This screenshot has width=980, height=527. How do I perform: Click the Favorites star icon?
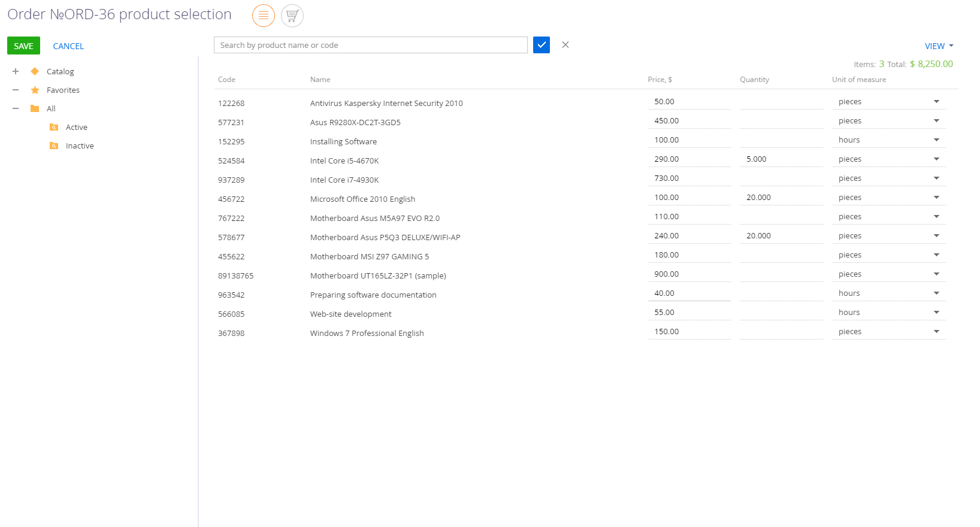tap(35, 90)
